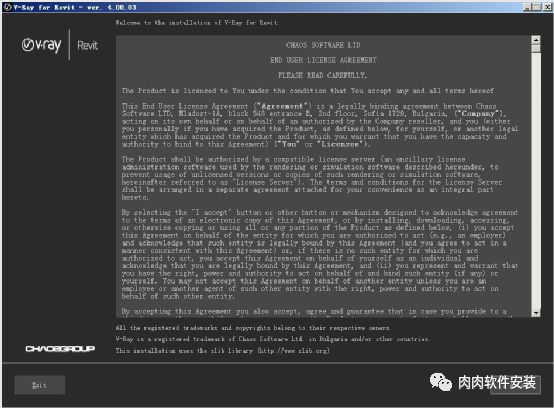Click the 'V-Ray is a registered trademark' line
Viewport: 554px width, 408px height.
coord(272,339)
